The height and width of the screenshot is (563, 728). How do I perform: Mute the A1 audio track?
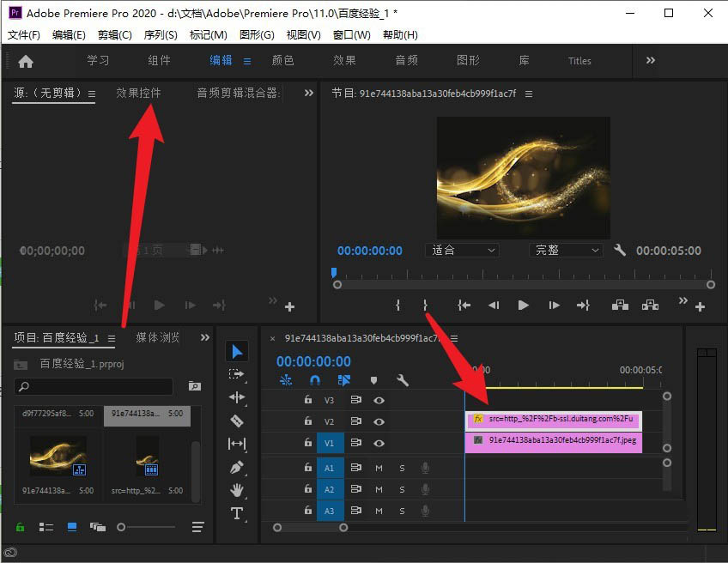(x=379, y=469)
